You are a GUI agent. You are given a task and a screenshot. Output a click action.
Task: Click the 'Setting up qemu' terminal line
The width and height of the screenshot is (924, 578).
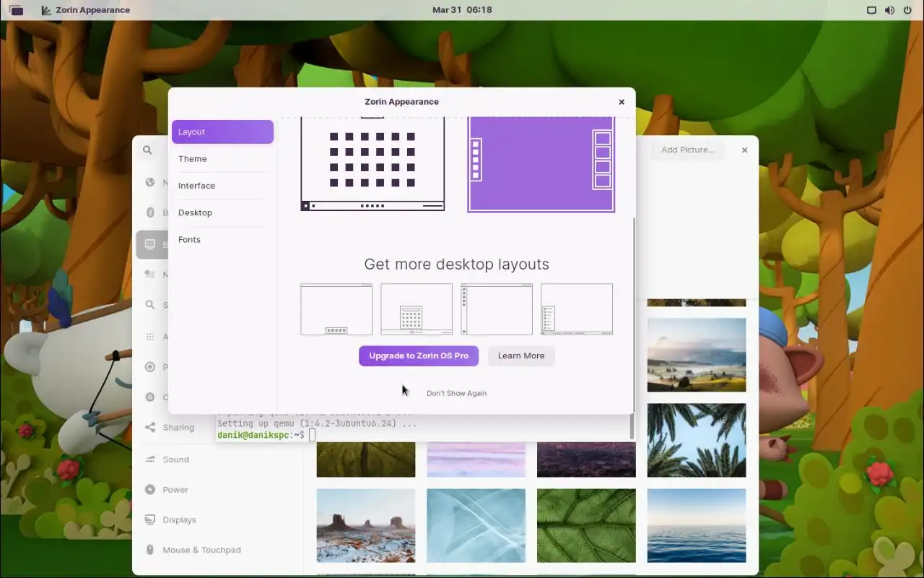tap(317, 423)
